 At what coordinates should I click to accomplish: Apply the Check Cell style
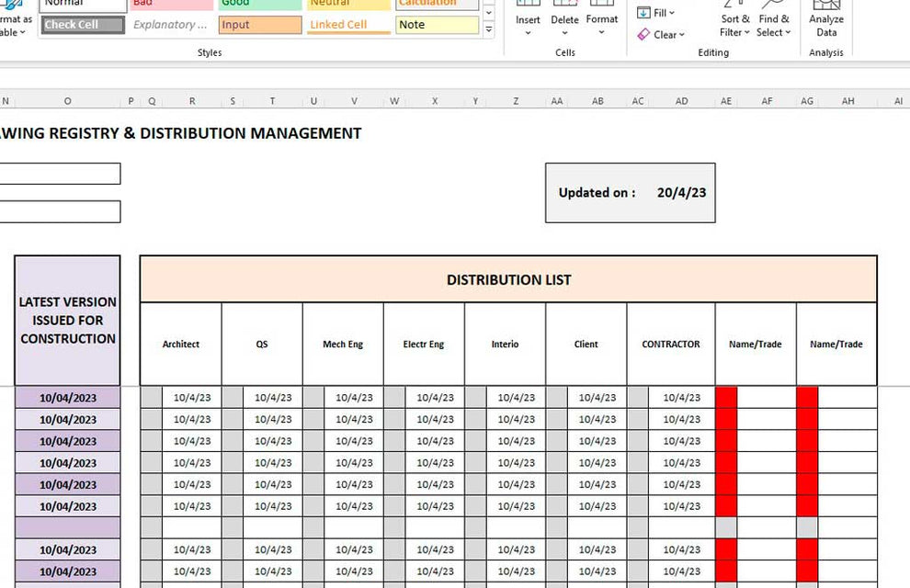(82, 25)
